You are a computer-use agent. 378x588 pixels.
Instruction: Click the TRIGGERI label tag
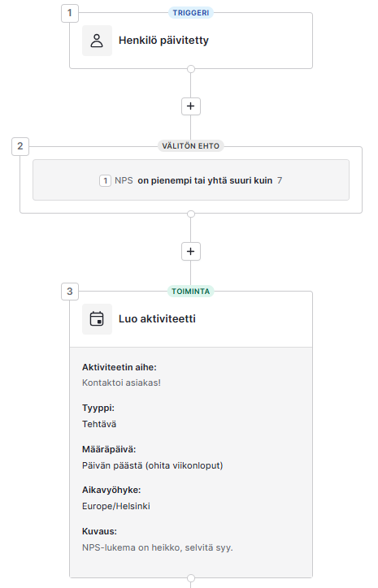pyautogui.click(x=191, y=13)
